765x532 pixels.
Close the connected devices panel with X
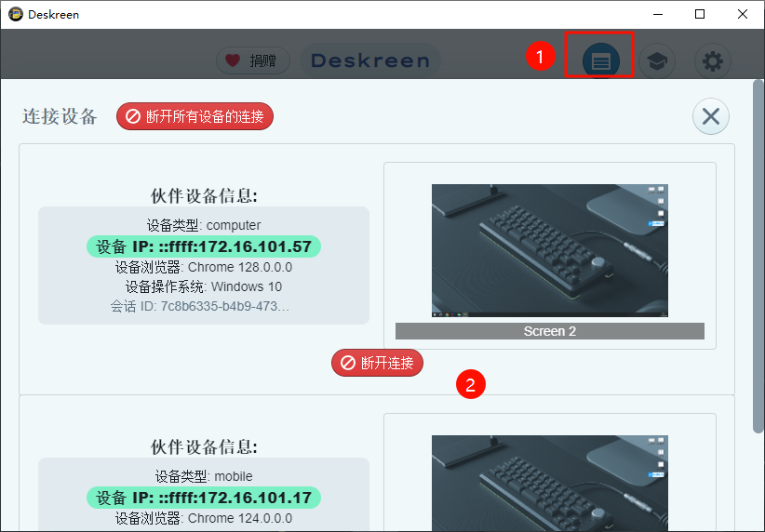[x=710, y=116]
